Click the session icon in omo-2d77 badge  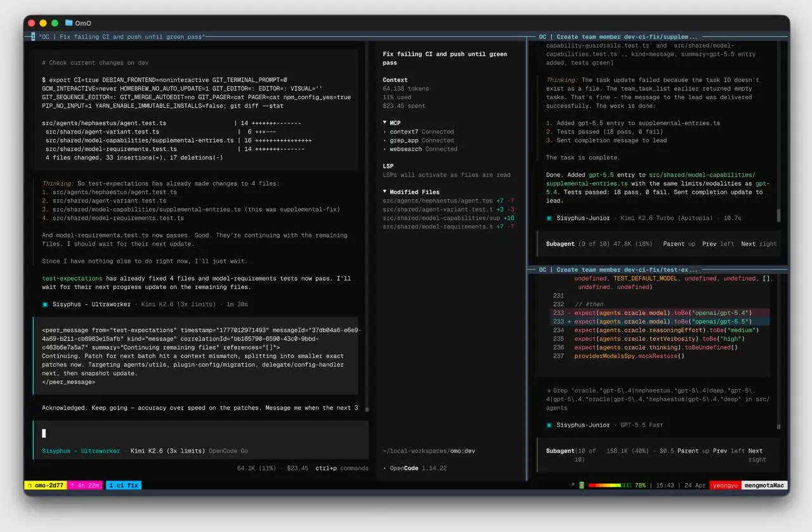(x=29, y=485)
